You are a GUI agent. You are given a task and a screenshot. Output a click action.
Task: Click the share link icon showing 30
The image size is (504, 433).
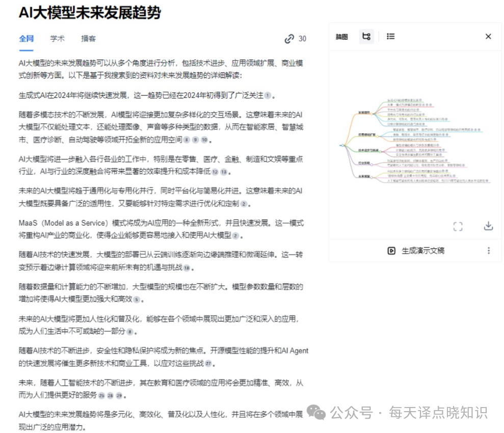click(x=289, y=38)
